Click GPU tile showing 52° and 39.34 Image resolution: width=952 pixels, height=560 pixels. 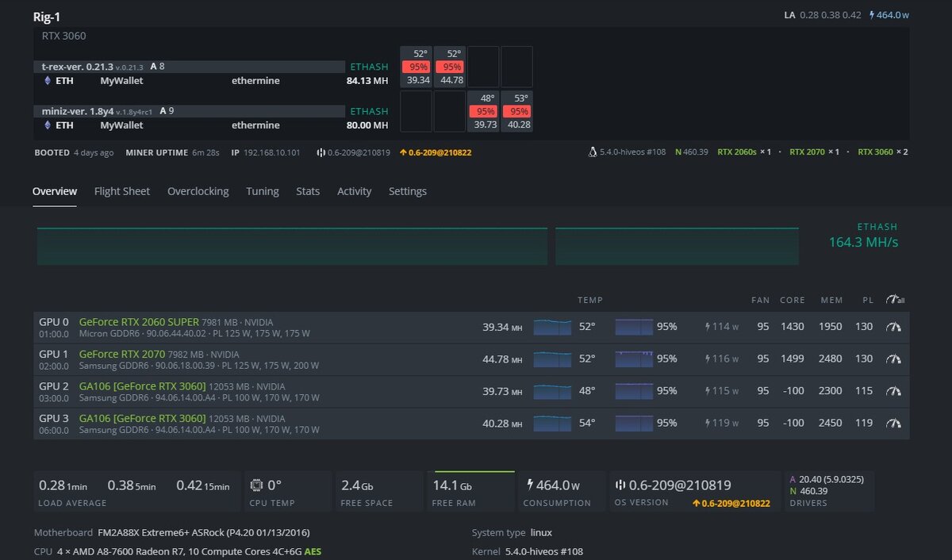(416, 67)
